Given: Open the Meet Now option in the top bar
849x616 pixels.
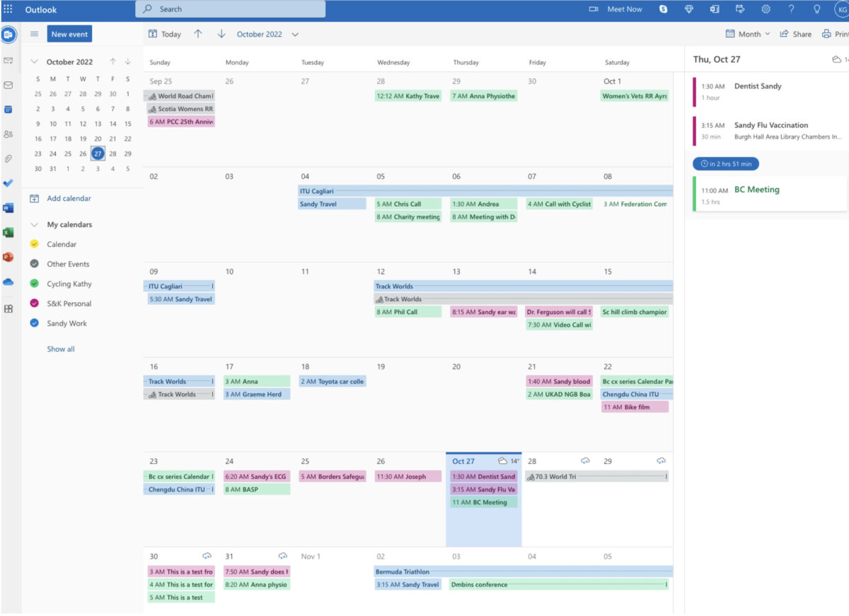Looking at the screenshot, I should (x=616, y=9).
